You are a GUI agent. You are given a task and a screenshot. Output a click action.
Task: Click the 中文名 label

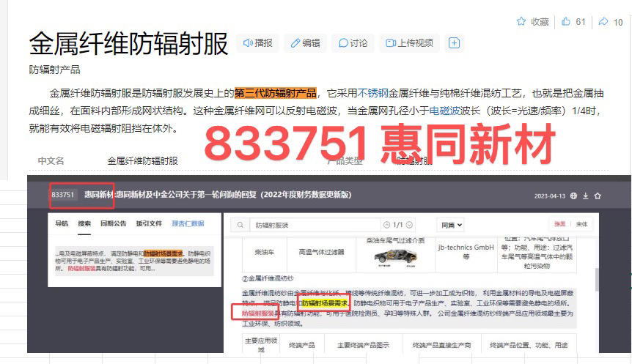pos(51,161)
